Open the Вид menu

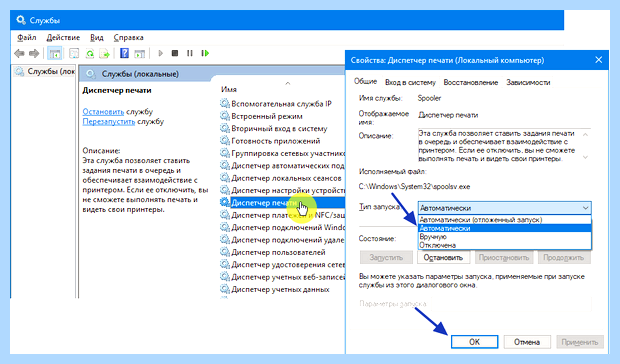click(x=97, y=38)
